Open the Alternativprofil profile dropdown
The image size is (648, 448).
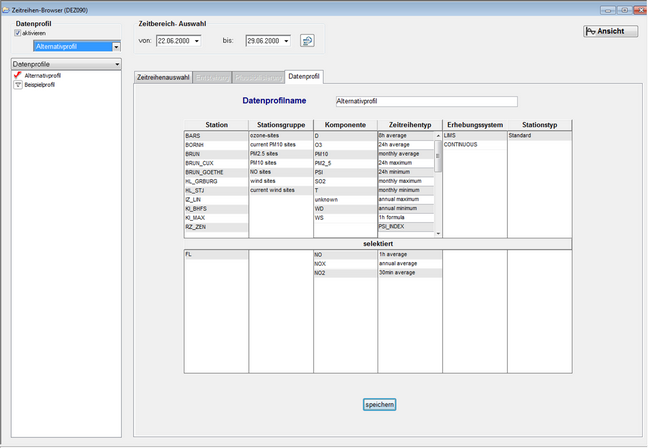(x=116, y=46)
